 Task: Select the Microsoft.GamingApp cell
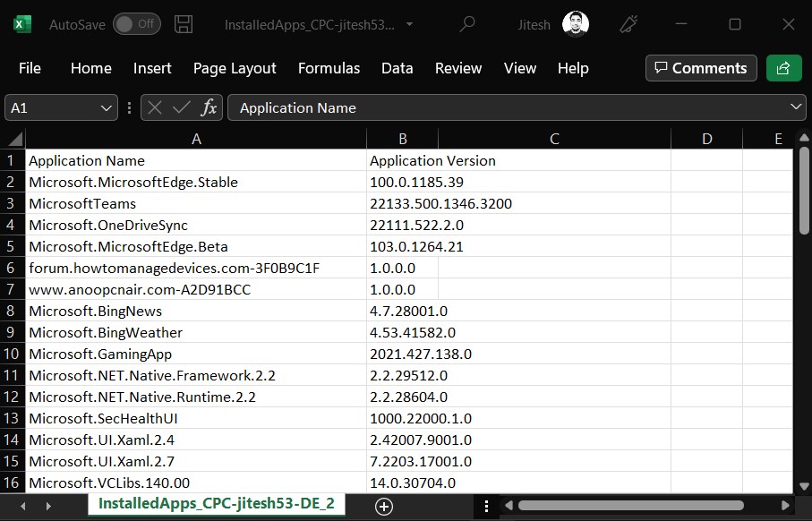196,354
